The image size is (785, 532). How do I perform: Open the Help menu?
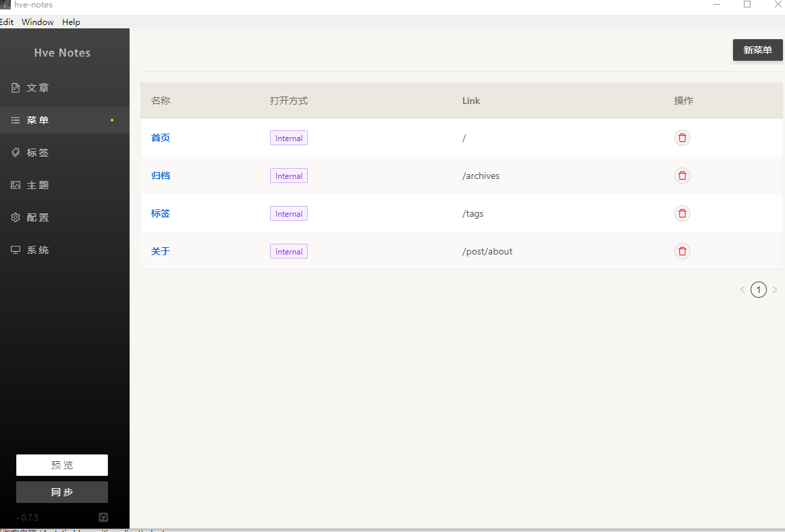coord(71,22)
